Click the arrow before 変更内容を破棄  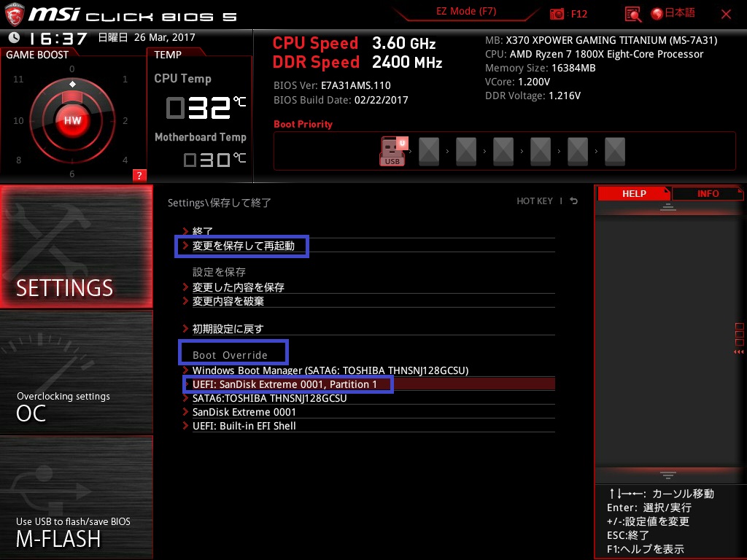click(185, 301)
